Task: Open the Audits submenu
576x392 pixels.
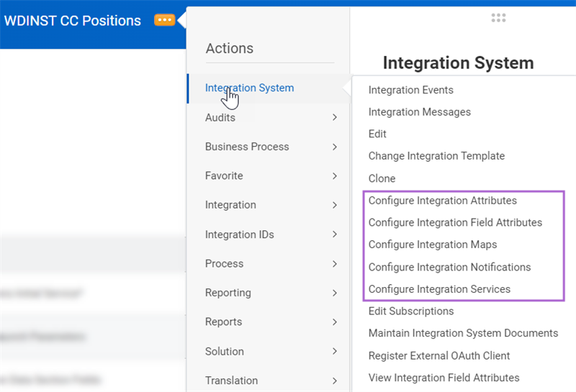Action: click(220, 117)
